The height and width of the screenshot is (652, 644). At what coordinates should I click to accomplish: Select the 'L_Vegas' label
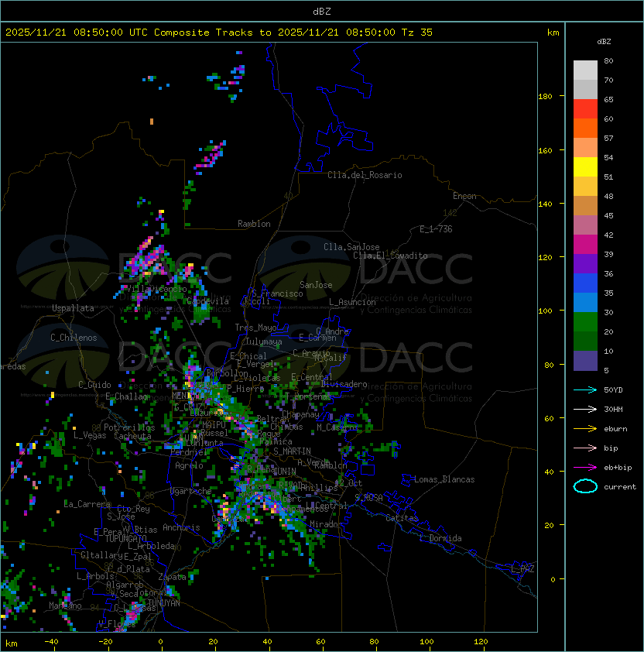coord(90,435)
